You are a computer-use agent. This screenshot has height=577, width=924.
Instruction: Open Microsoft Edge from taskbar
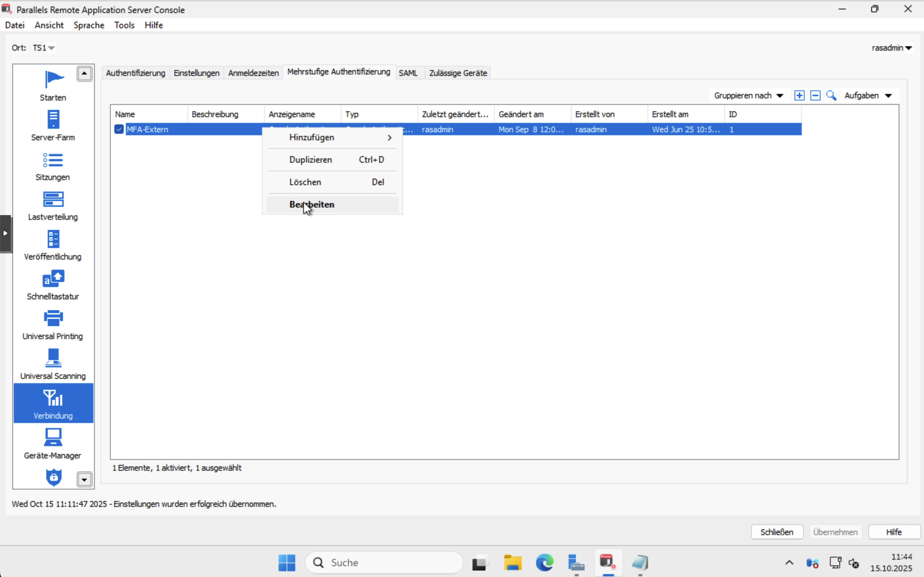tap(544, 563)
